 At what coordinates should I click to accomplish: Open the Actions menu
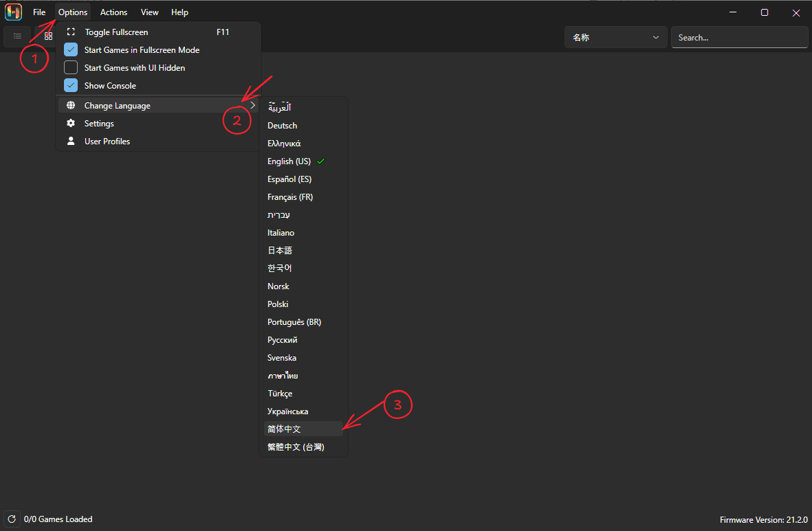113,12
